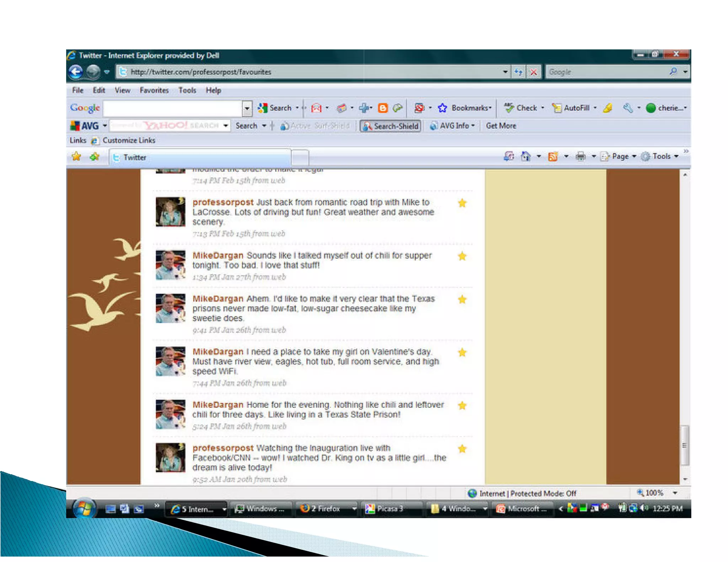Open the Gmail envelope toolbar icon
This screenshot has height=562, width=728.
(x=316, y=108)
